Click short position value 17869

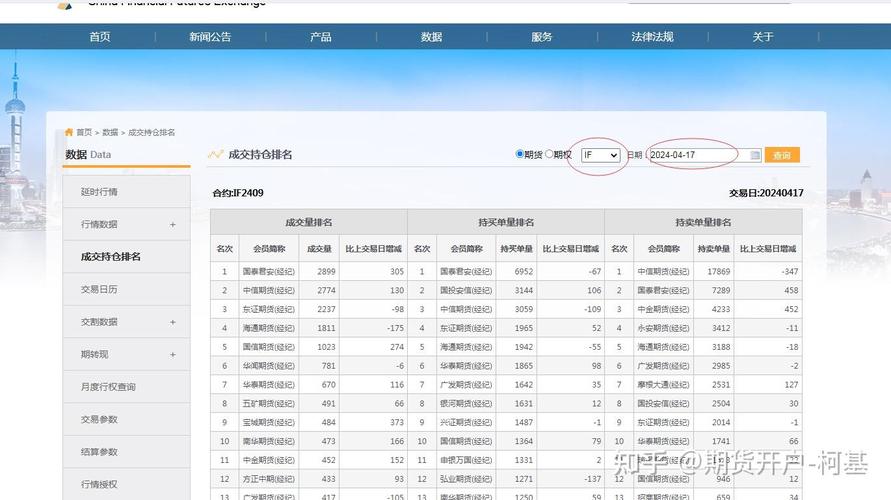pyautogui.click(x=719, y=272)
